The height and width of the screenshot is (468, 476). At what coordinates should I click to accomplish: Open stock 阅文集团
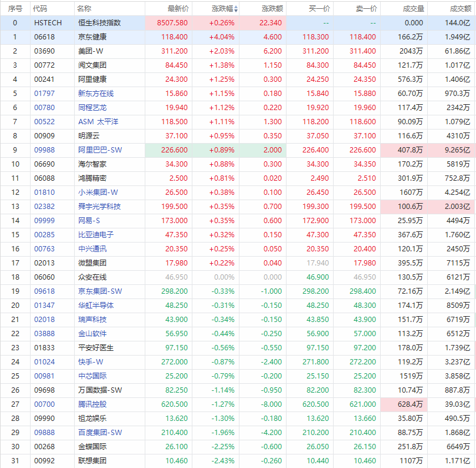pyautogui.click(x=92, y=65)
